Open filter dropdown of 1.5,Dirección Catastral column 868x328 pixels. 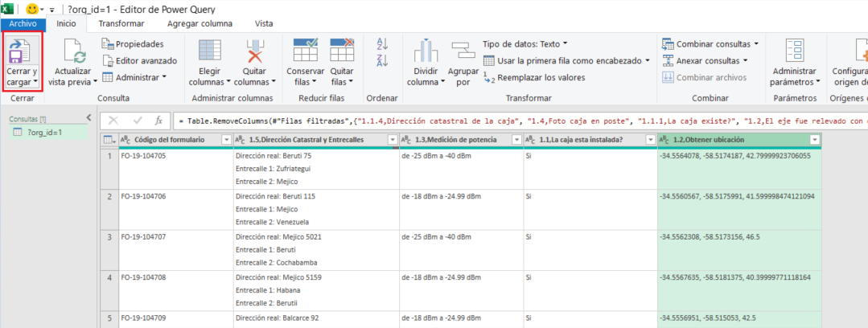393,140
